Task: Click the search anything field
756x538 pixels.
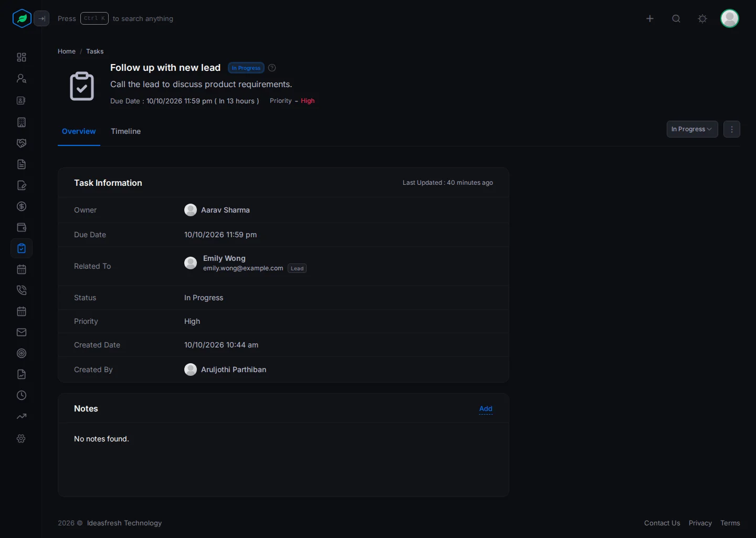Action: click(115, 18)
